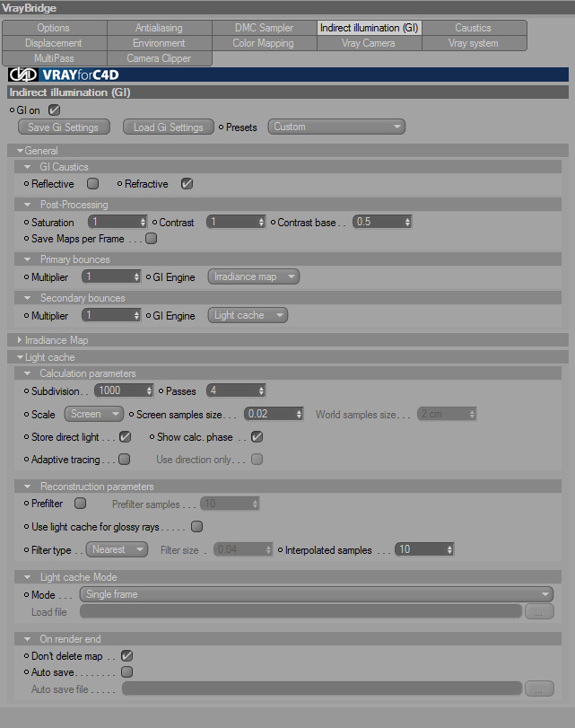Toggle Don't delete map checkbox
This screenshot has height=728, width=575.
pyautogui.click(x=126, y=655)
